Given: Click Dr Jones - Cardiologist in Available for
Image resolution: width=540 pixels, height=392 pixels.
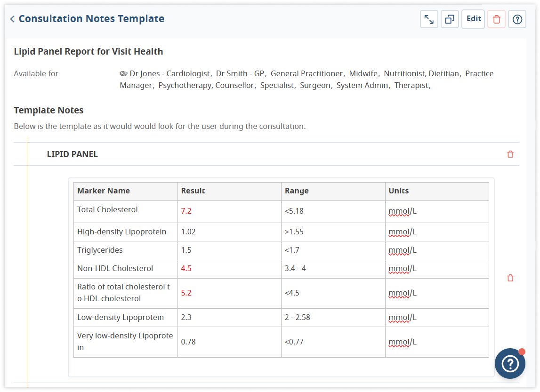Looking at the screenshot, I should 170,74.
